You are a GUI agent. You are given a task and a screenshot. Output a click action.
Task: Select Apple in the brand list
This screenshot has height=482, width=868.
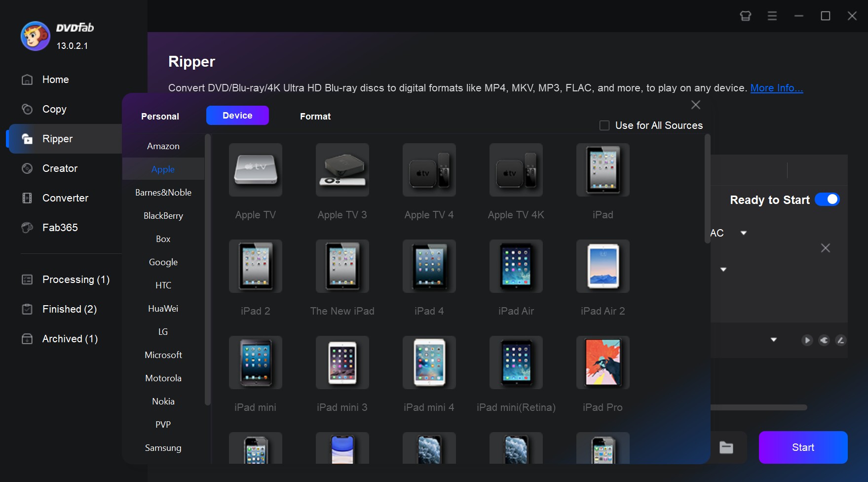(163, 169)
